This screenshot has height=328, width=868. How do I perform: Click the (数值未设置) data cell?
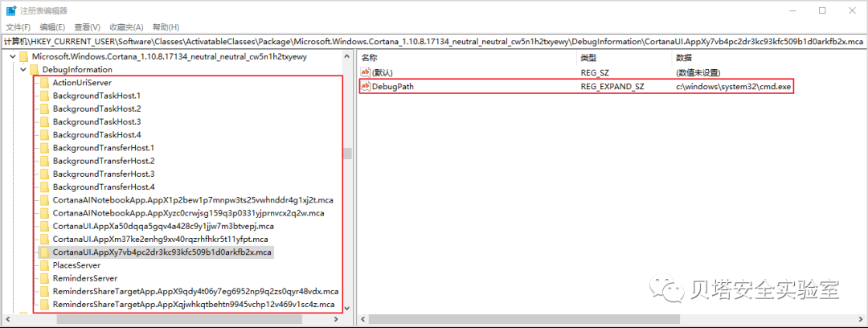point(698,72)
